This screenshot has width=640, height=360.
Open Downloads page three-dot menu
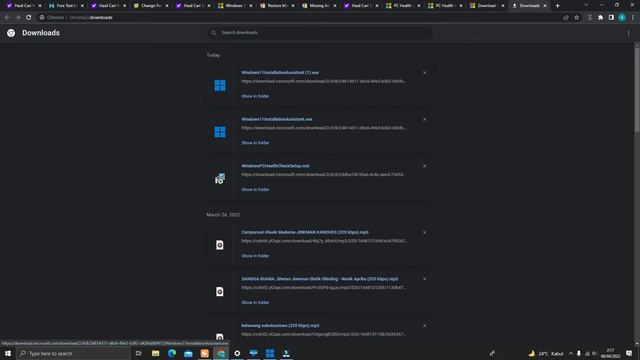coord(629,33)
